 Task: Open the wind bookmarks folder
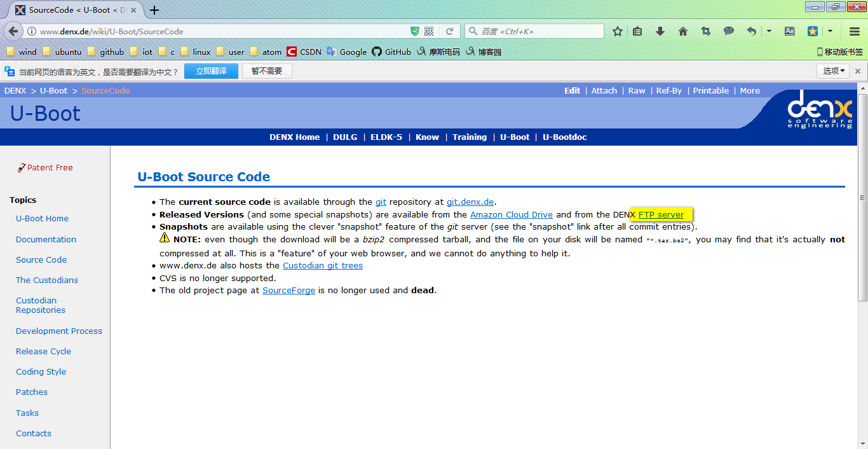point(21,52)
